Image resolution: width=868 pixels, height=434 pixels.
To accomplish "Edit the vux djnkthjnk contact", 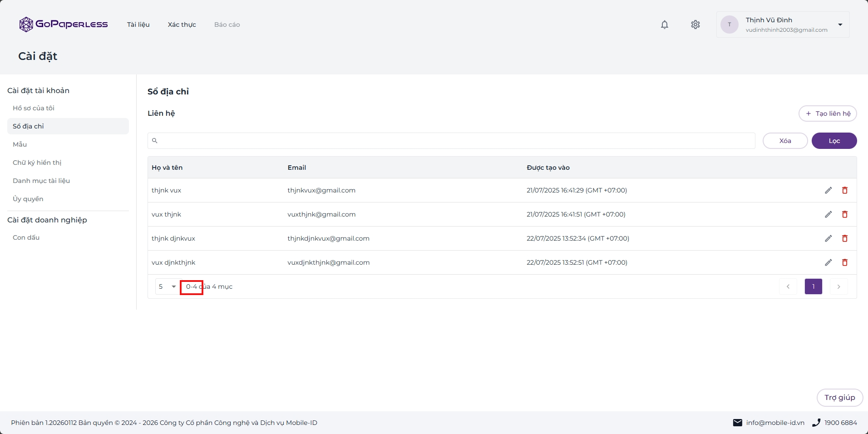I will click(829, 262).
